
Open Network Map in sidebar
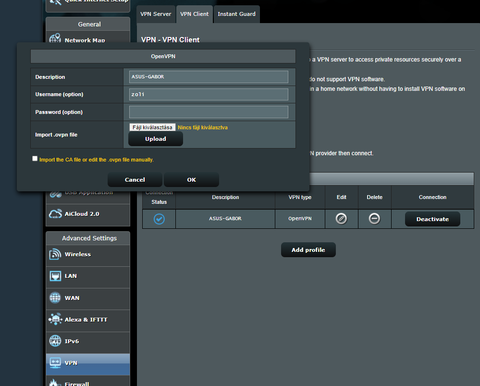pyautogui.click(x=88, y=39)
